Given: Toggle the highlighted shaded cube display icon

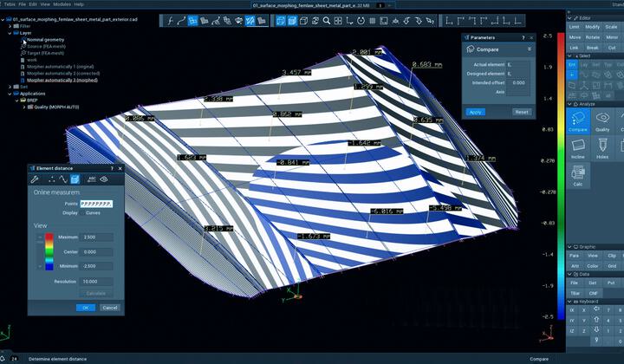Looking at the screenshot, I should [x=292, y=21].
